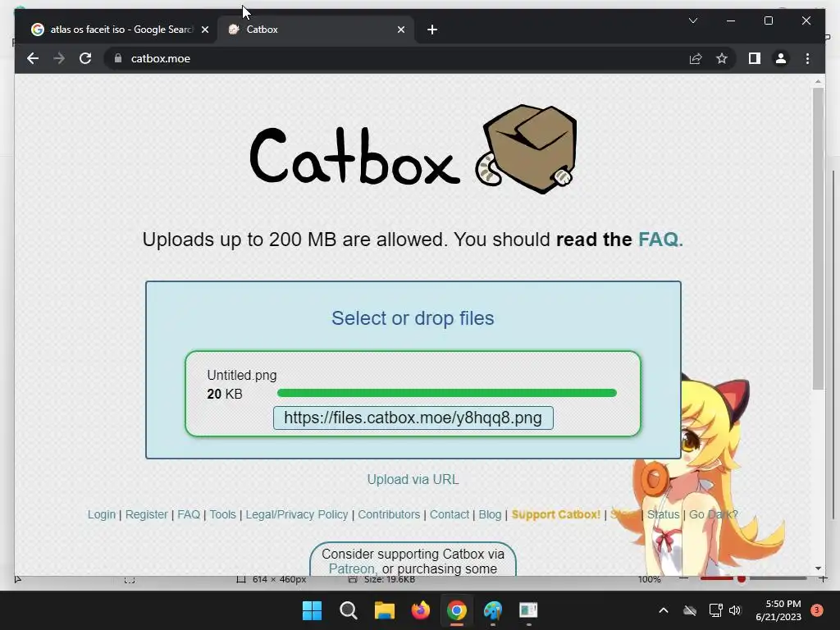Open Legal/Privacy Policy link
840x630 pixels.
297,514
